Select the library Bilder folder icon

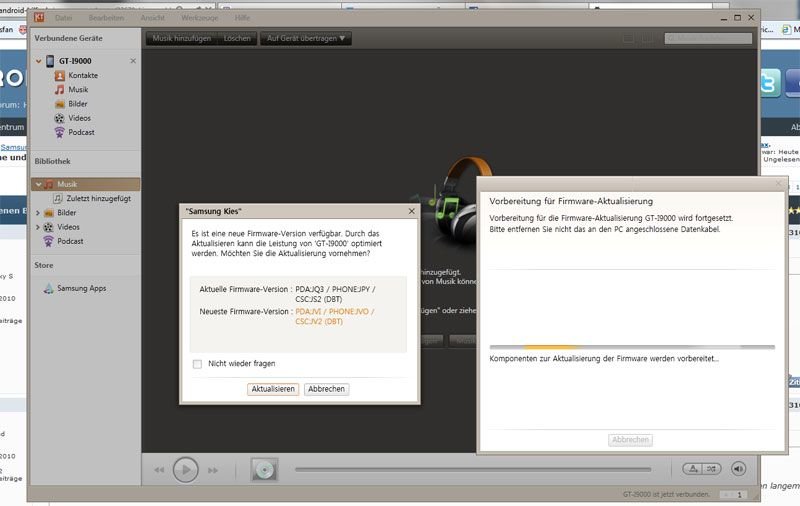click(x=48, y=213)
